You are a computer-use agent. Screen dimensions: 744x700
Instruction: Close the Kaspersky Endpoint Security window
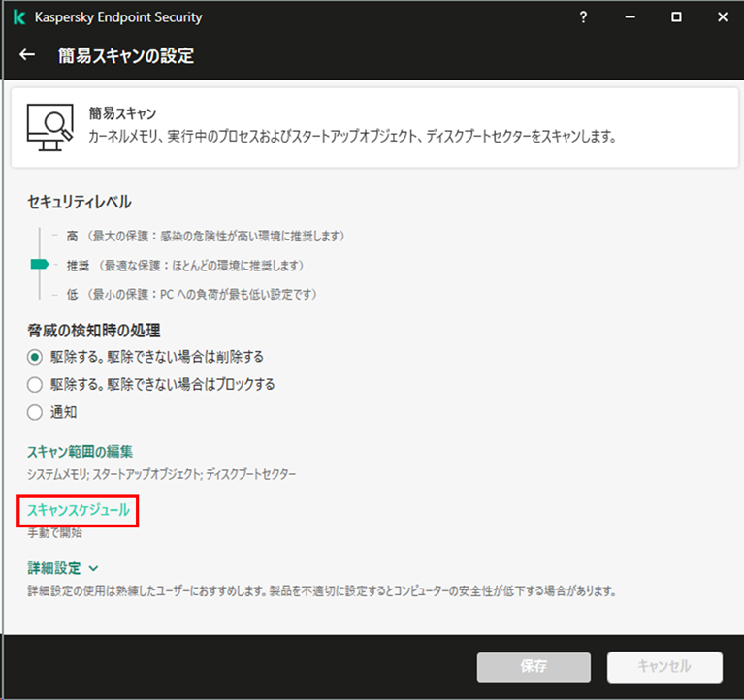tap(722, 17)
